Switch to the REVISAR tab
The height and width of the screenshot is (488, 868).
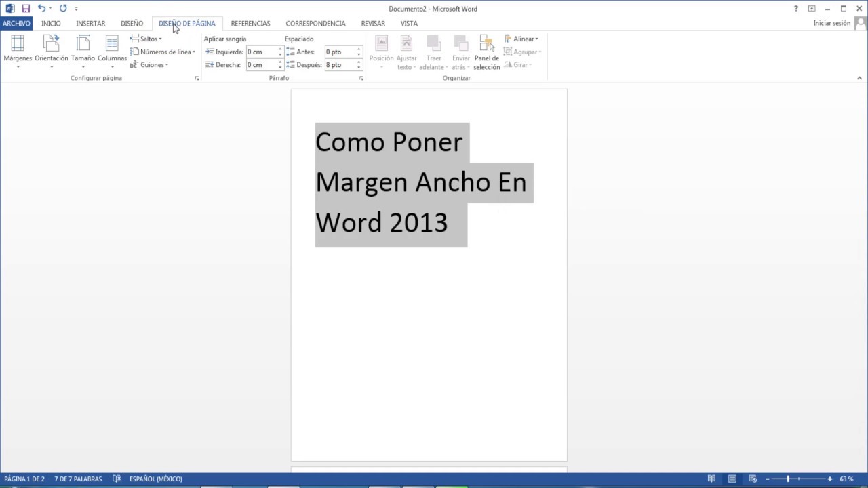(x=373, y=23)
